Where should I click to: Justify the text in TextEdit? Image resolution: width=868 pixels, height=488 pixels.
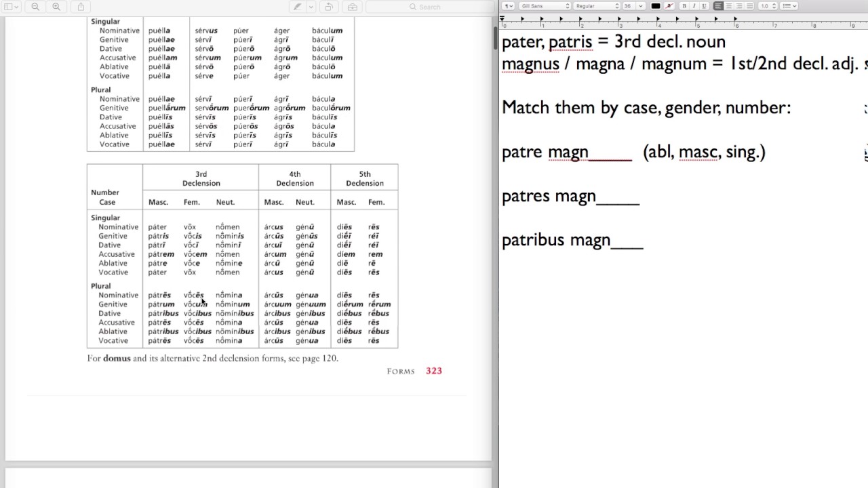coord(749,6)
